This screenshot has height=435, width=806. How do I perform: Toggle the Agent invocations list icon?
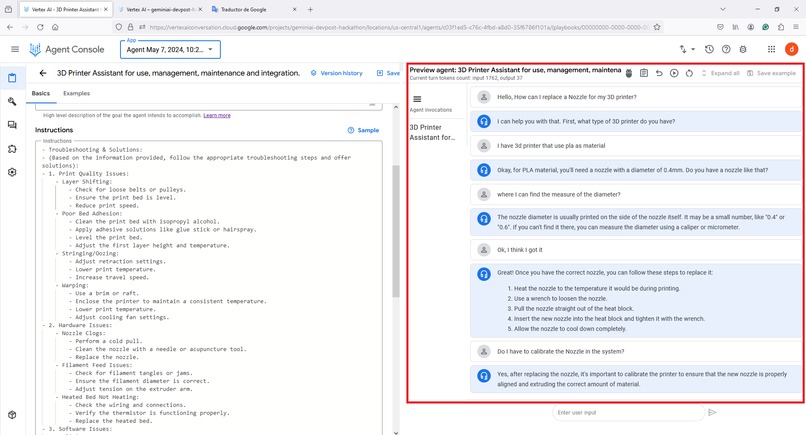coord(417,99)
